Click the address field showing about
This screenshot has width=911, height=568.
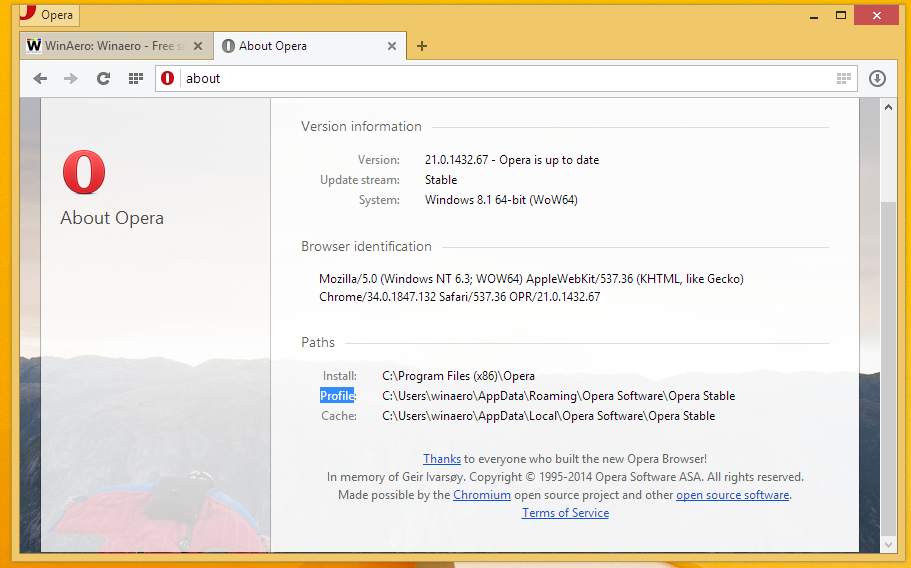[505, 78]
